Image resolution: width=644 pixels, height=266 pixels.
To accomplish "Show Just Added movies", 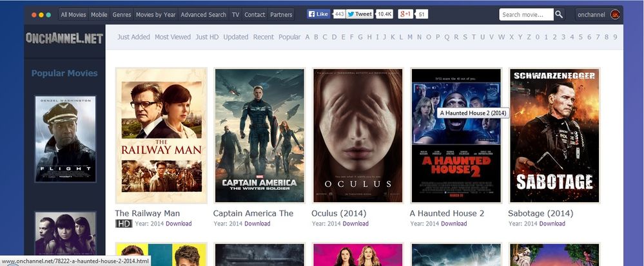I will 133,37.
